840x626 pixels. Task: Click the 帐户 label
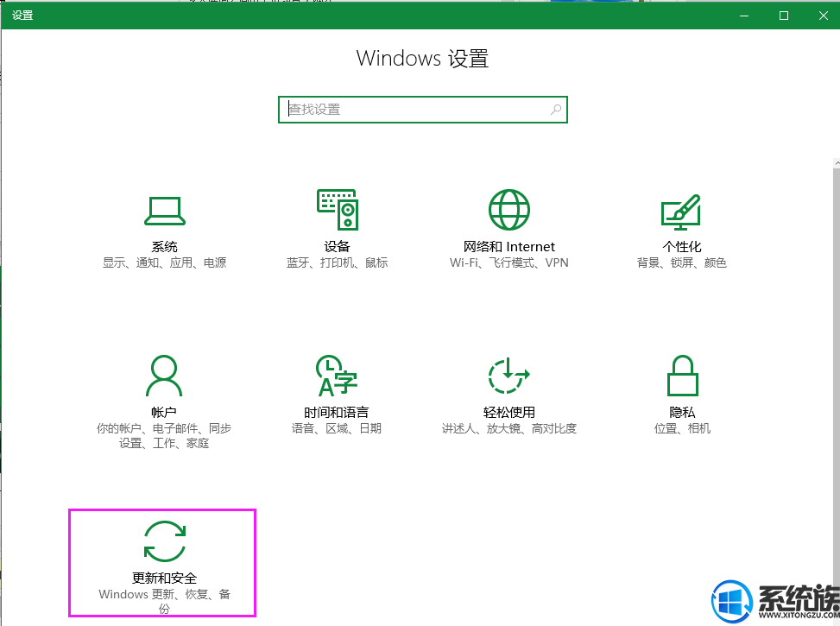pyautogui.click(x=164, y=412)
